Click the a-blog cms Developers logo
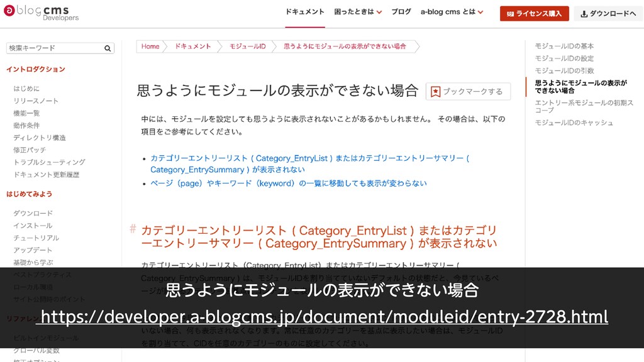644x362 pixels. [x=41, y=13]
